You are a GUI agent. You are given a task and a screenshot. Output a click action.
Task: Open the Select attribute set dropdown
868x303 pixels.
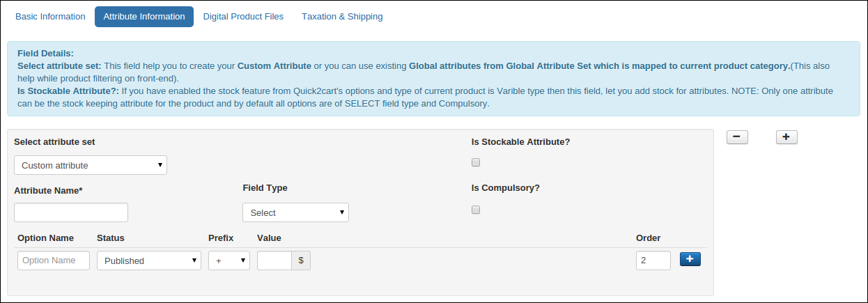coord(91,166)
